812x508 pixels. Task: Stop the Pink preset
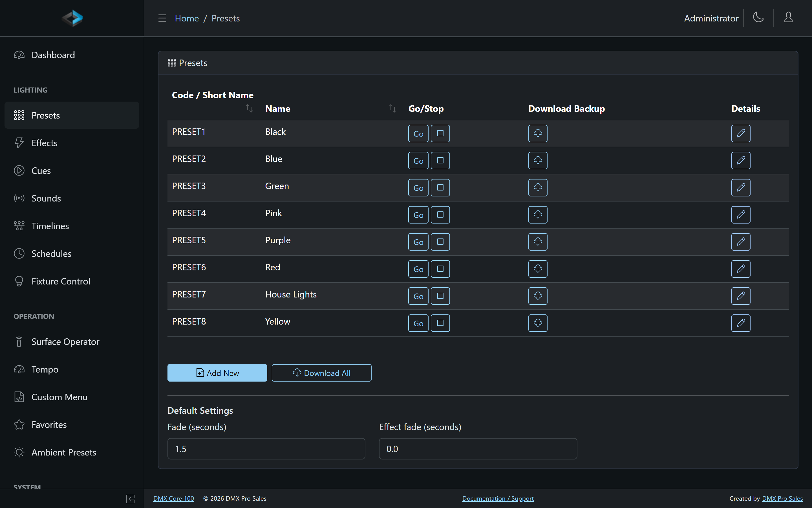[440, 215]
